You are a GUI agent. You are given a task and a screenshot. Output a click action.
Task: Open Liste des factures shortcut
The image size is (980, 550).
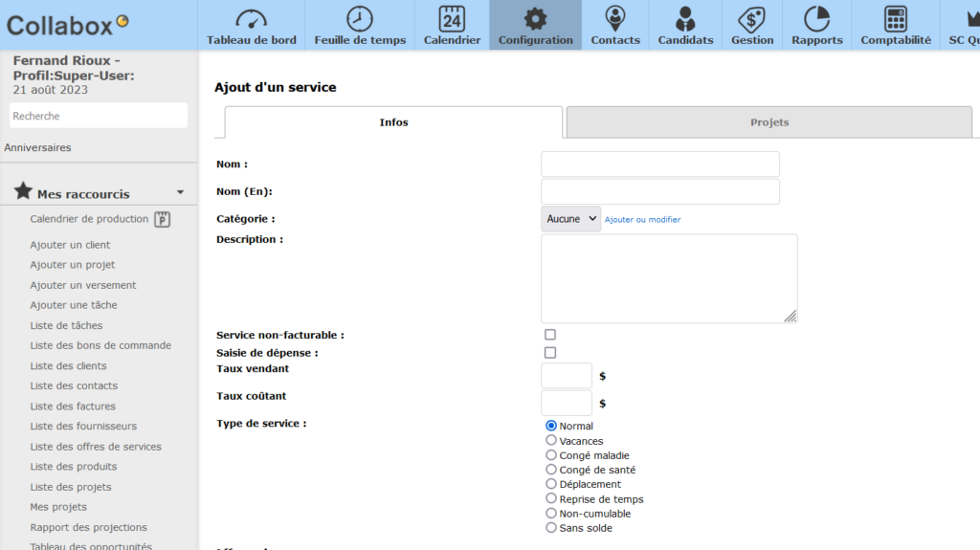point(73,407)
